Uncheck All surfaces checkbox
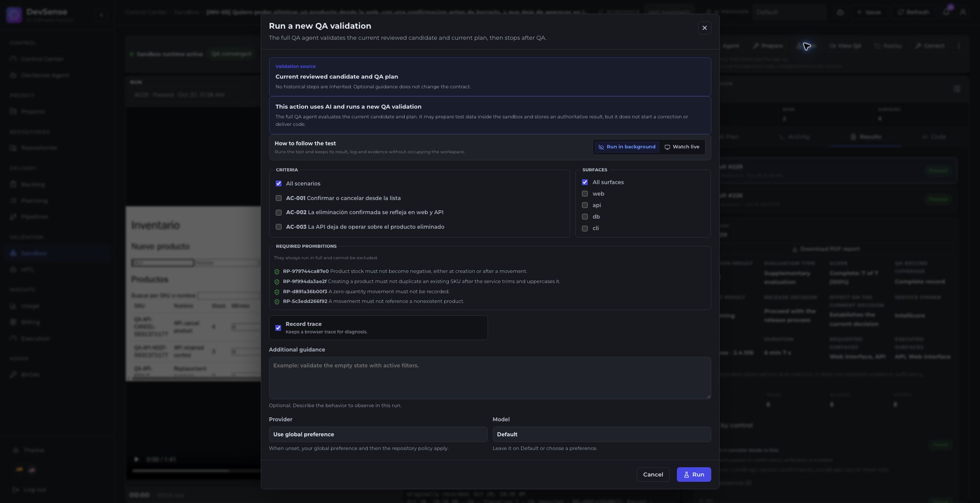Viewport: 980px width, 503px height. pyautogui.click(x=585, y=182)
